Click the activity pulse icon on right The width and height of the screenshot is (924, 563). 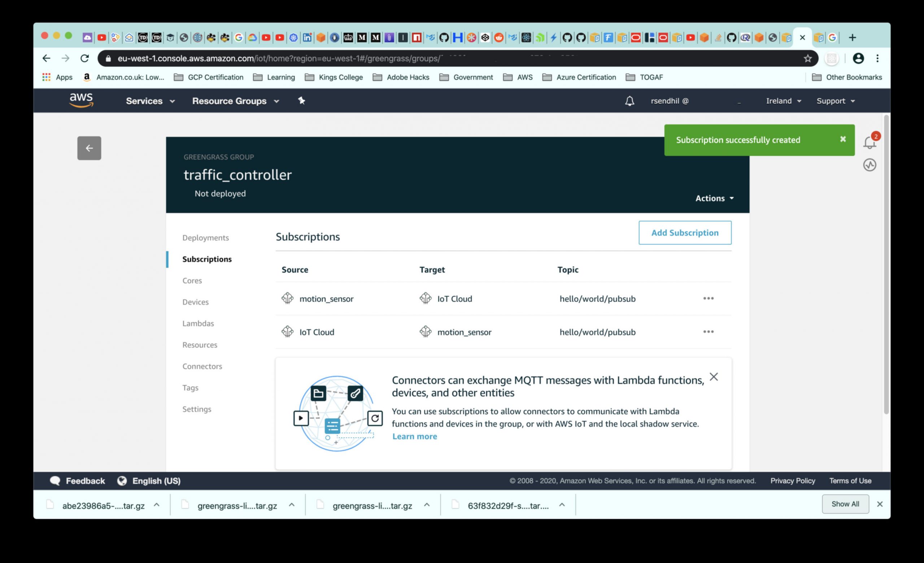coord(869,165)
